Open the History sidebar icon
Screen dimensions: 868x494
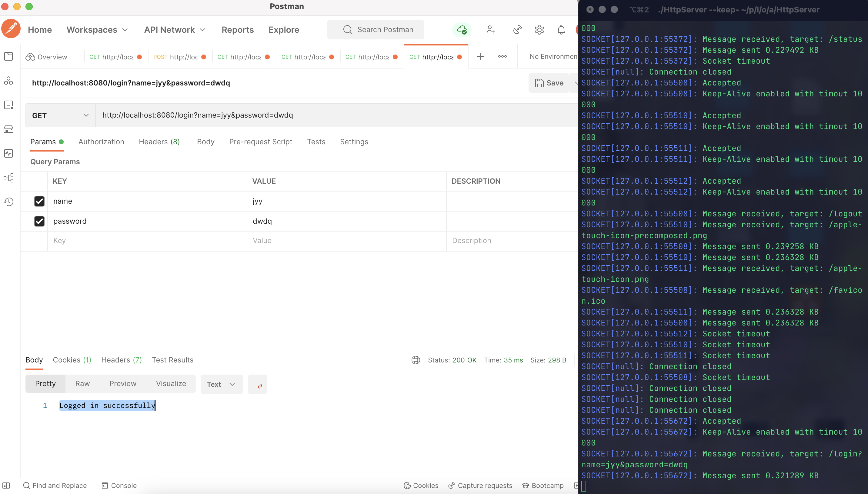[9, 202]
